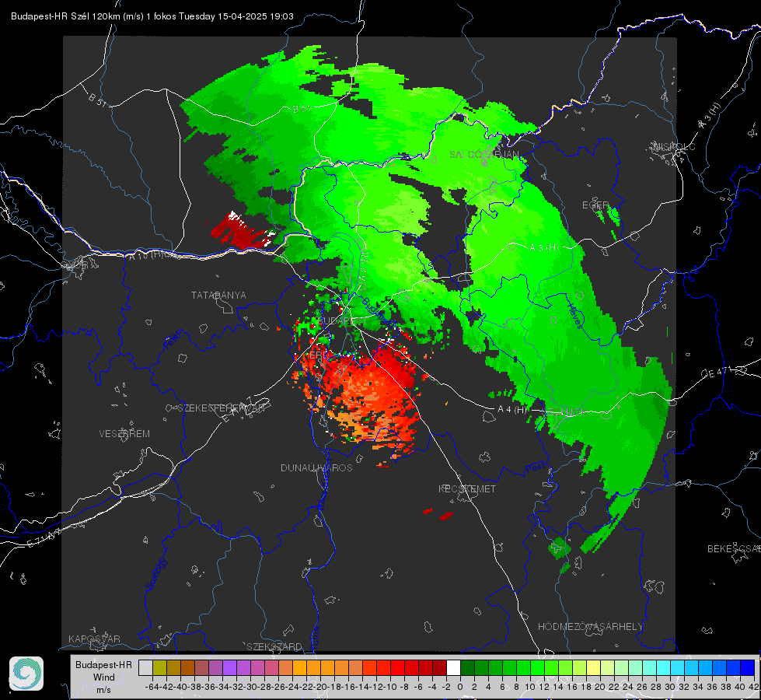Viewport: 761px width, 700px height.
Task: Pick the grey swatch left of -64
Action: 145,668
